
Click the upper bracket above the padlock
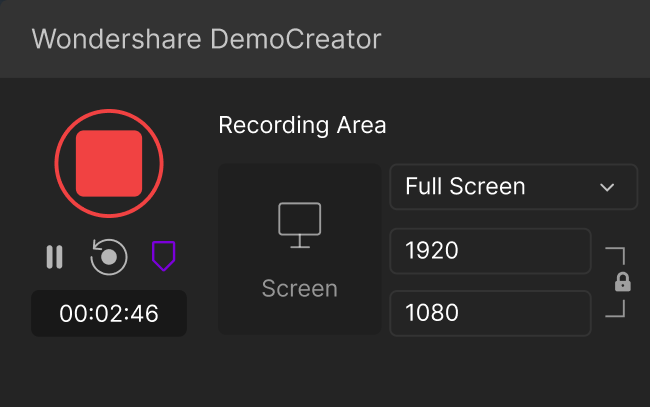617,254
